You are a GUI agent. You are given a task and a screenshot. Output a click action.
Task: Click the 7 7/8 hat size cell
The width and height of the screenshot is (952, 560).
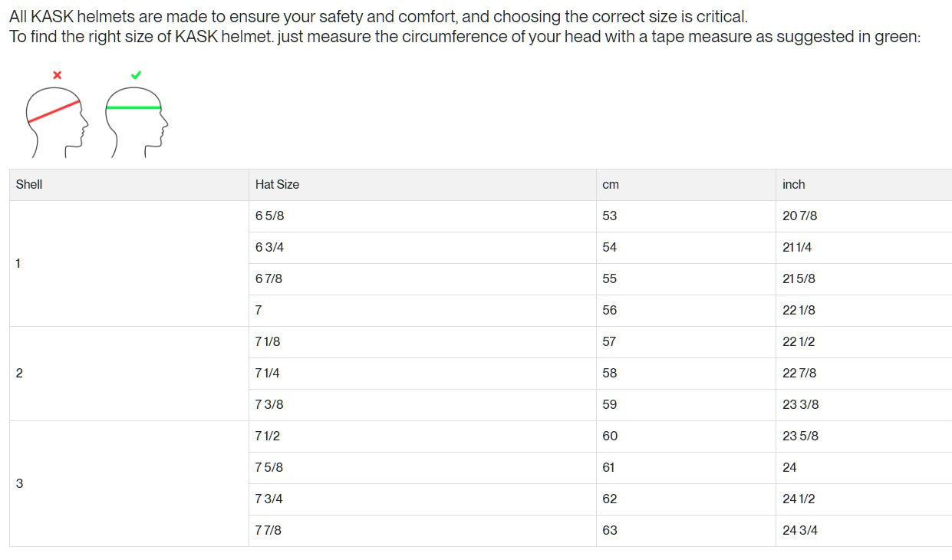click(x=268, y=531)
